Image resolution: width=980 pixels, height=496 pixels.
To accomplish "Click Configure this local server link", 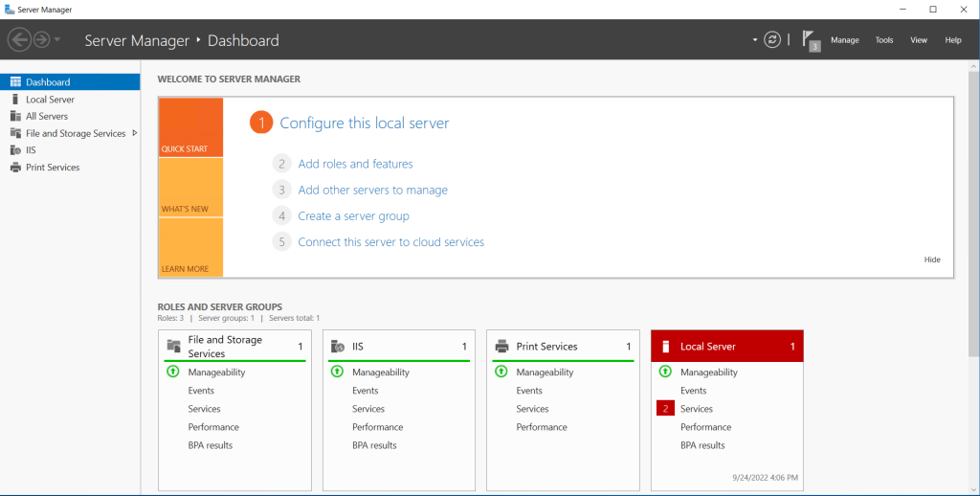I will click(x=365, y=123).
